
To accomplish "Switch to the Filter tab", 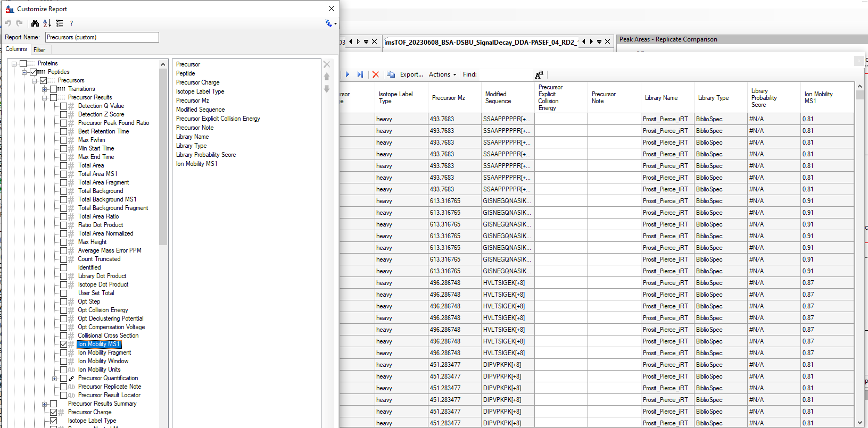I will [39, 49].
